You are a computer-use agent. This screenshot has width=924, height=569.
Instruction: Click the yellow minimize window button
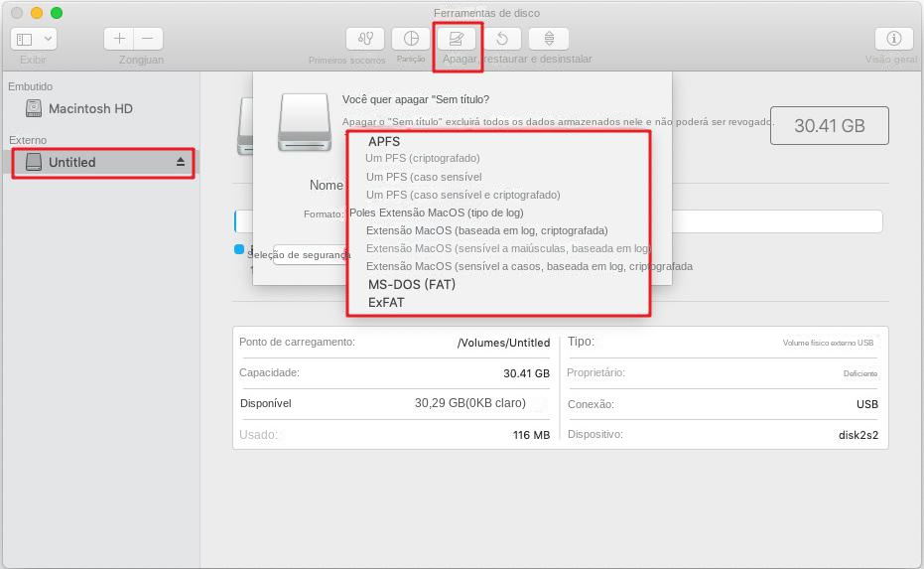coord(37,12)
